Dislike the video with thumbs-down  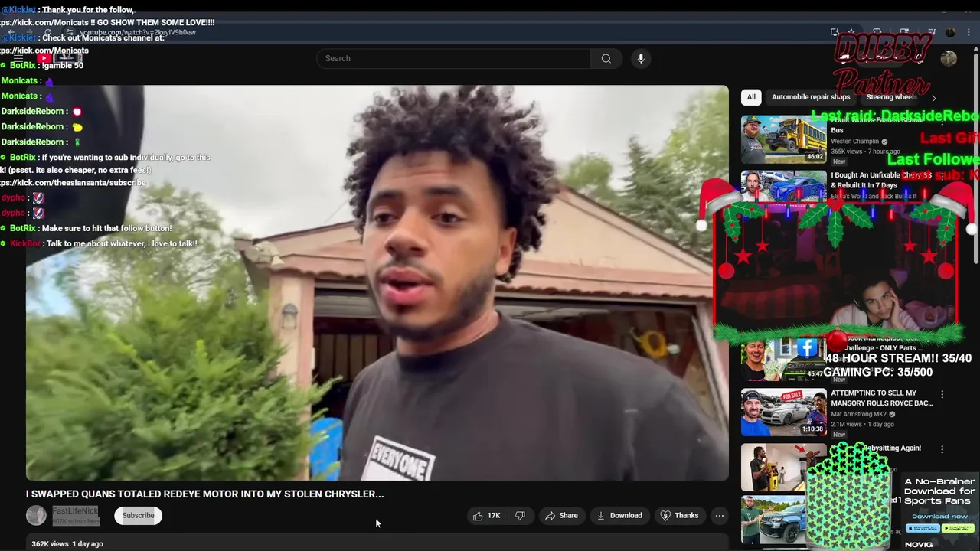521,516
